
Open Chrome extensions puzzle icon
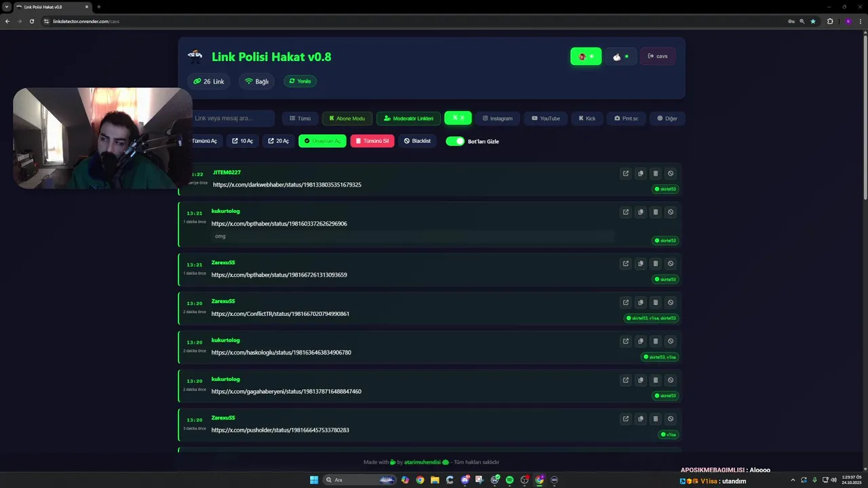pos(830,21)
